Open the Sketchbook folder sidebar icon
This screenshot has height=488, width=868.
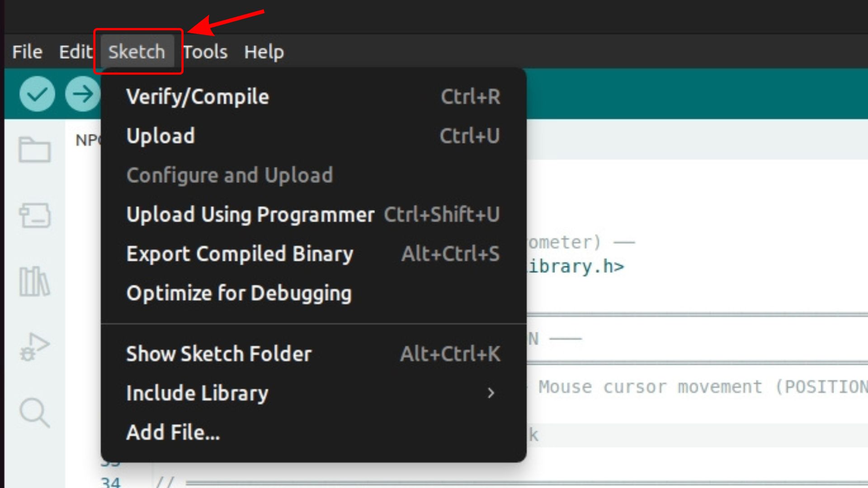tap(34, 150)
